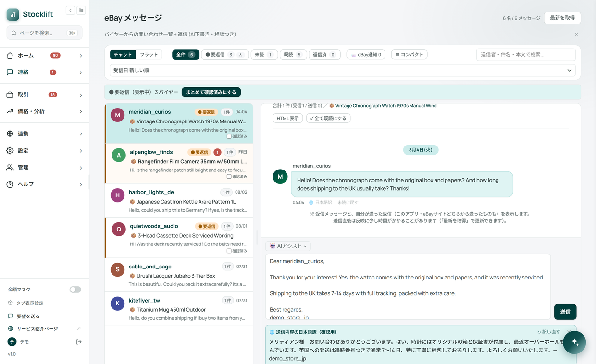Click 全て既読にする button

click(328, 118)
